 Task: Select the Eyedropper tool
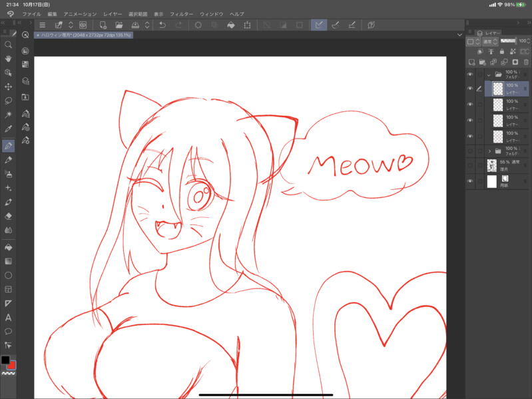point(9,129)
